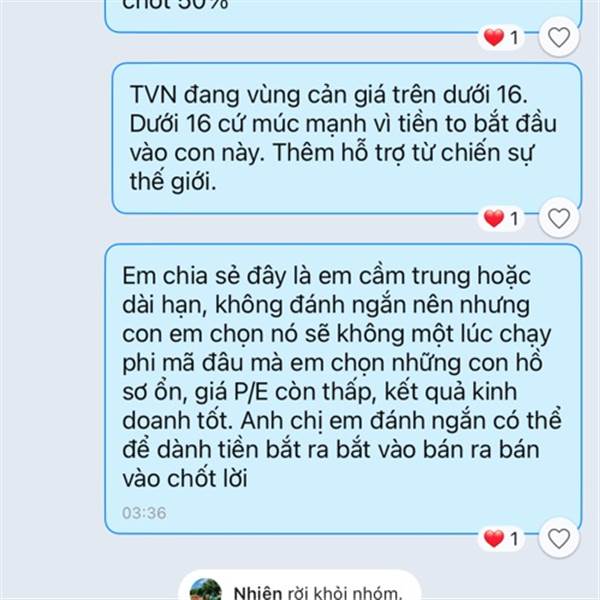
Task: View red heart reaction count on TVN message
Action: click(x=501, y=218)
